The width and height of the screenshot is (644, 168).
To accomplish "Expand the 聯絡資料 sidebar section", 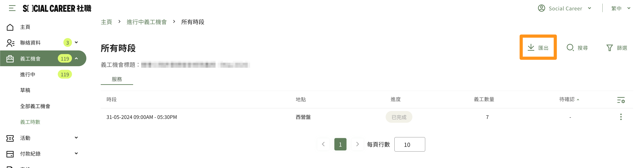I will pyautogui.click(x=76, y=43).
